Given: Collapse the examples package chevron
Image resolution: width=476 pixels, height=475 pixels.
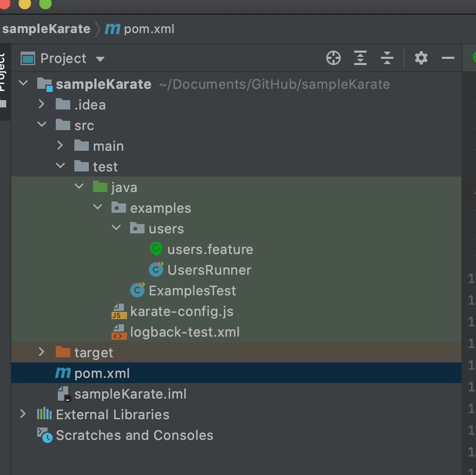Looking at the screenshot, I should tap(98, 207).
